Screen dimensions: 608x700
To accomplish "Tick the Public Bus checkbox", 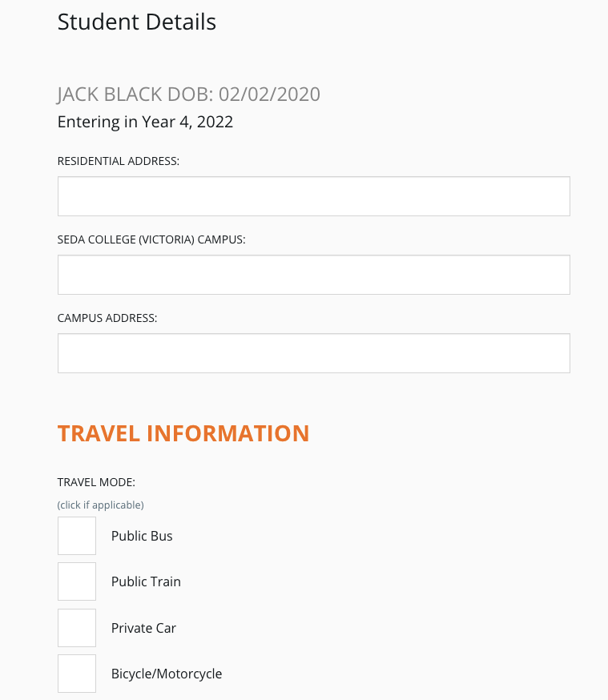I will tap(77, 536).
